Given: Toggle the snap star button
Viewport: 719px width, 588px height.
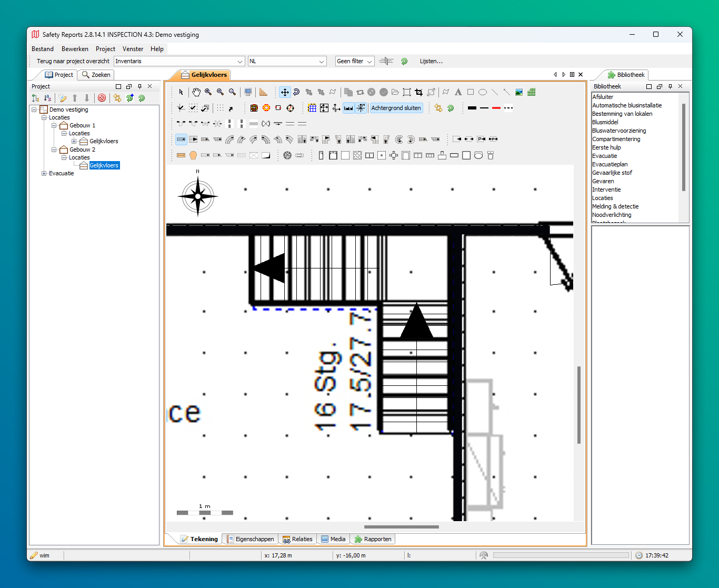Looking at the screenshot, I should (361, 108).
